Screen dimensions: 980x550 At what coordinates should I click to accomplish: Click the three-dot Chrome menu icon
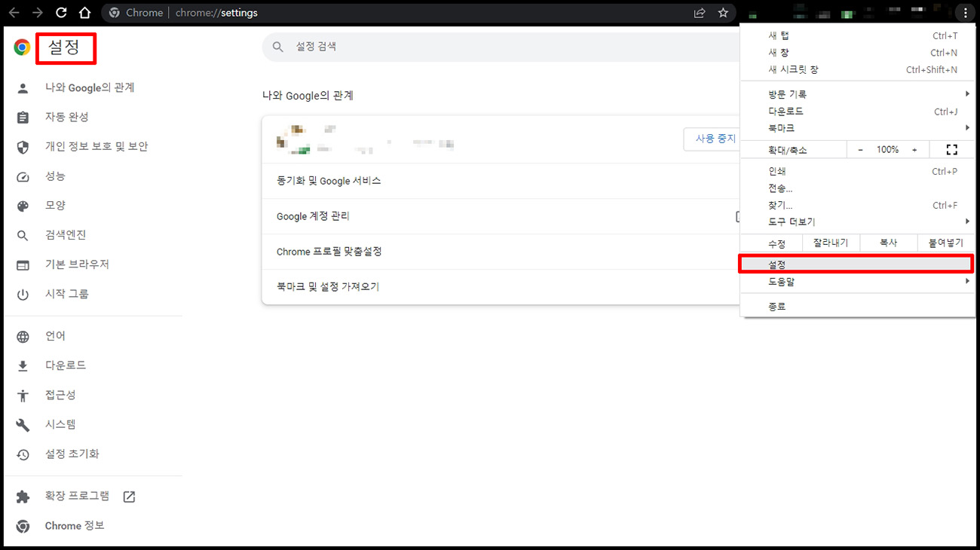click(x=965, y=13)
